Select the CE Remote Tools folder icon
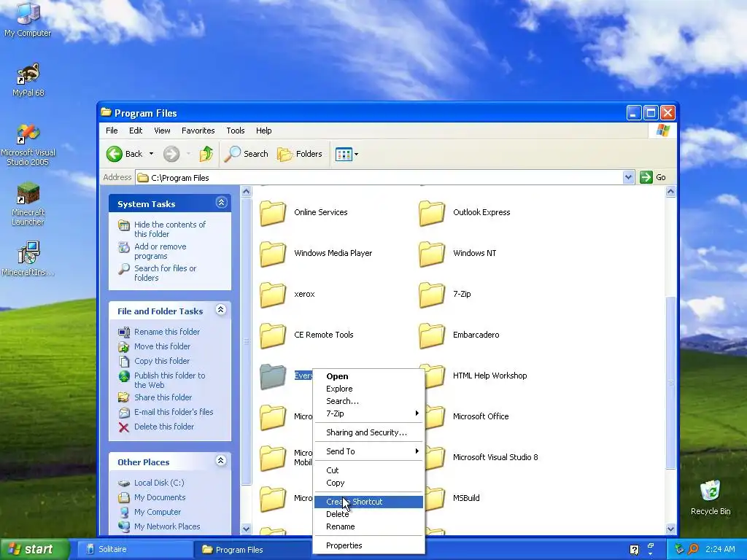 point(273,335)
